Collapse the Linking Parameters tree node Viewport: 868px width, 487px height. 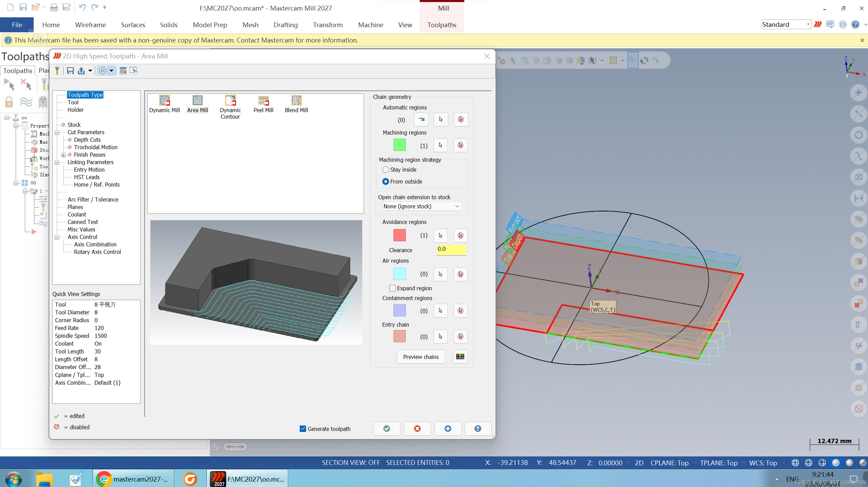pos(57,162)
